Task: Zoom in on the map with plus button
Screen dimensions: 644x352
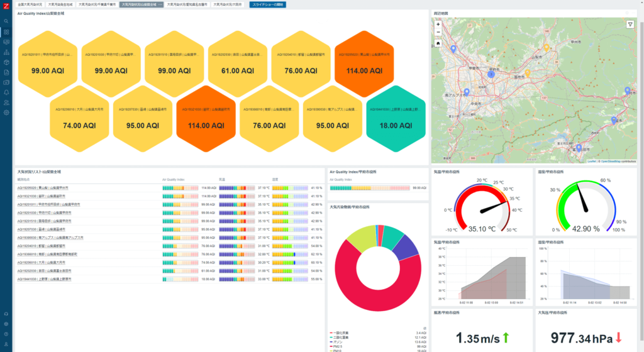Action: pos(438,25)
